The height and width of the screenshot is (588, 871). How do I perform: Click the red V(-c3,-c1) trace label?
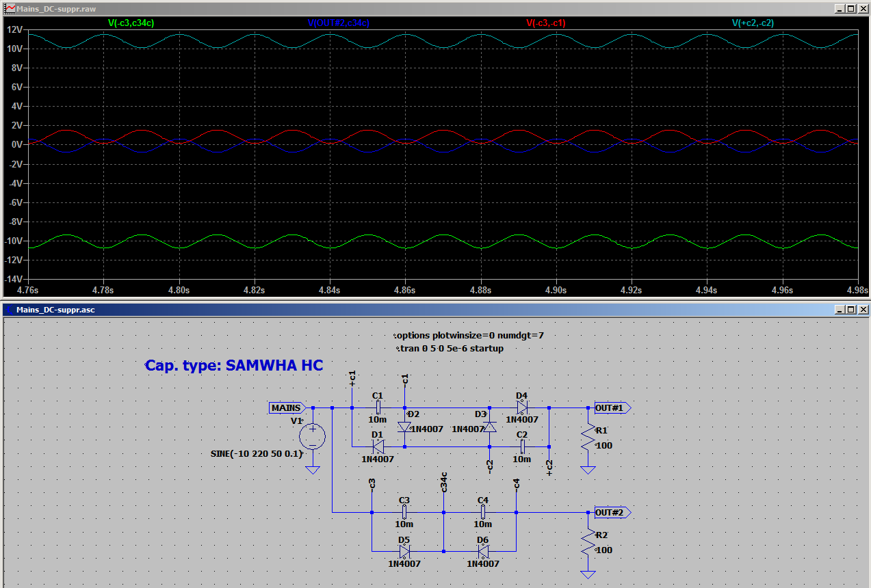(x=546, y=23)
